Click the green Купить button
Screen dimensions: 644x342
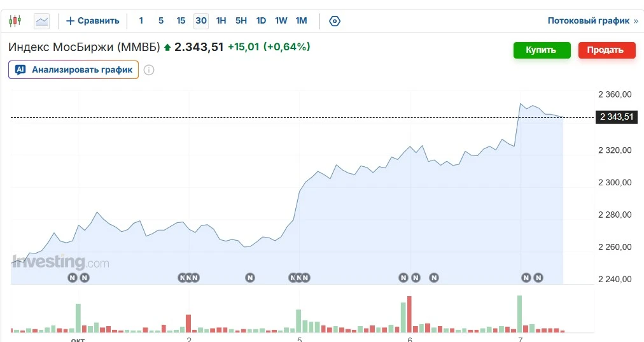click(542, 50)
